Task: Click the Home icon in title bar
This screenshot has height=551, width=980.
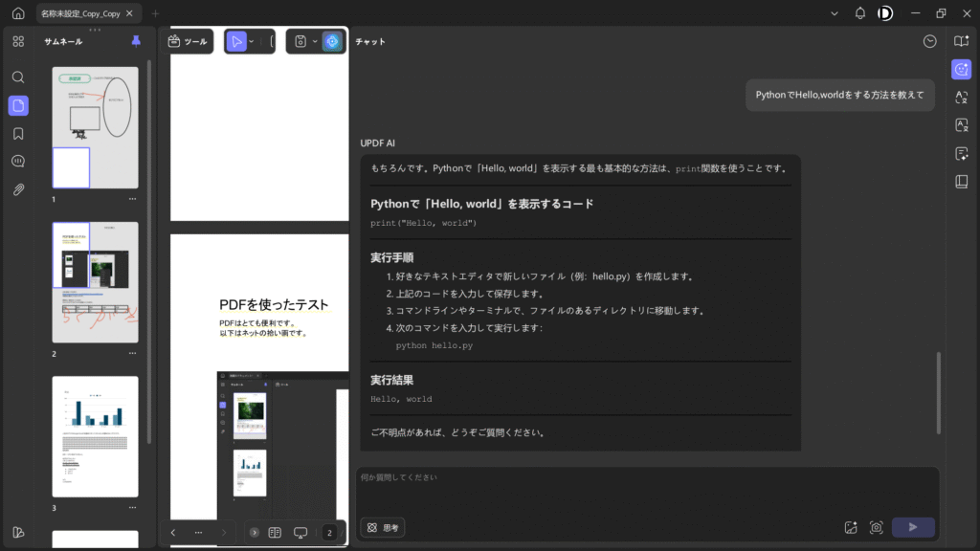Action: (17, 13)
